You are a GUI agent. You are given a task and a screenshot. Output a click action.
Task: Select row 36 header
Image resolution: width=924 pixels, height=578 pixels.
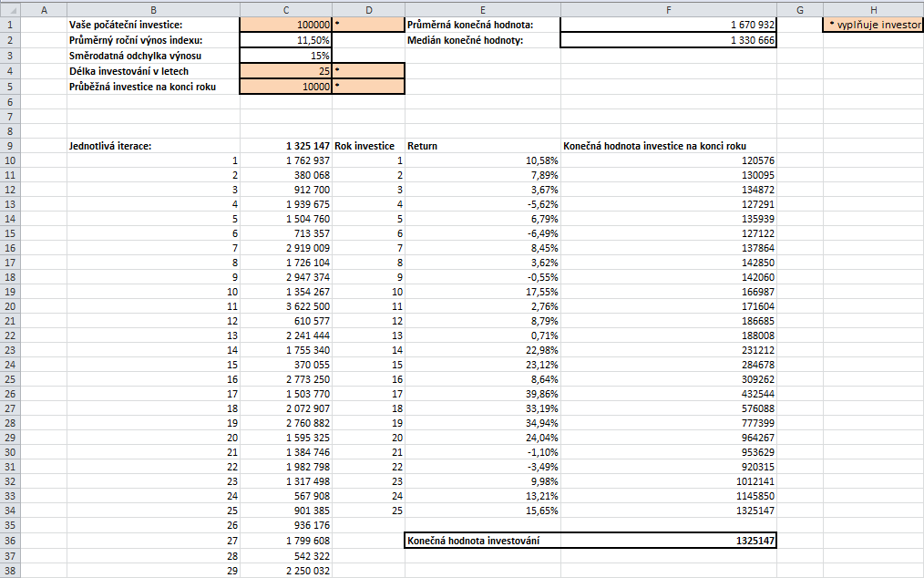(x=9, y=541)
